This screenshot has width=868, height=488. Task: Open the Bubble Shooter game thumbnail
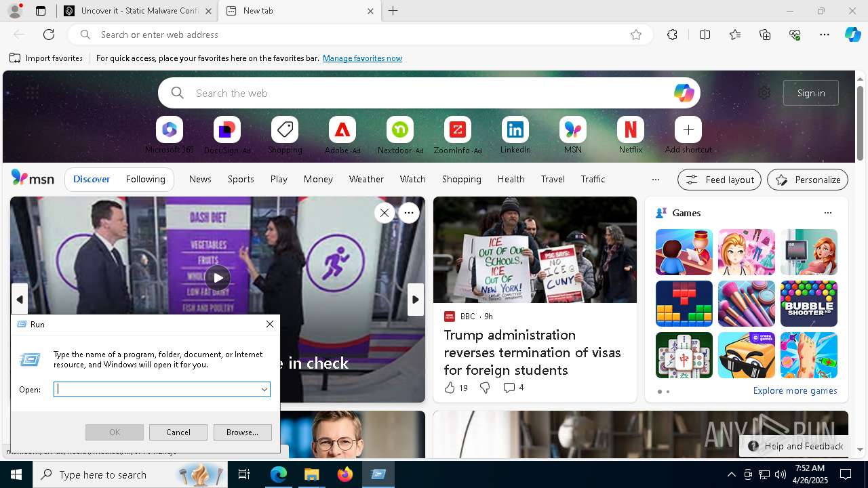(x=808, y=304)
